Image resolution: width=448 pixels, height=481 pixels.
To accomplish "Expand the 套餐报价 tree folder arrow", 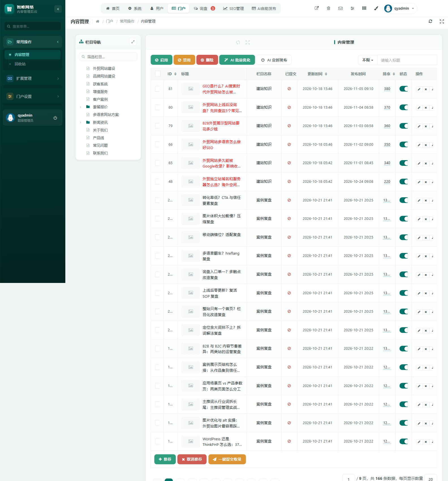I will (81, 107).
